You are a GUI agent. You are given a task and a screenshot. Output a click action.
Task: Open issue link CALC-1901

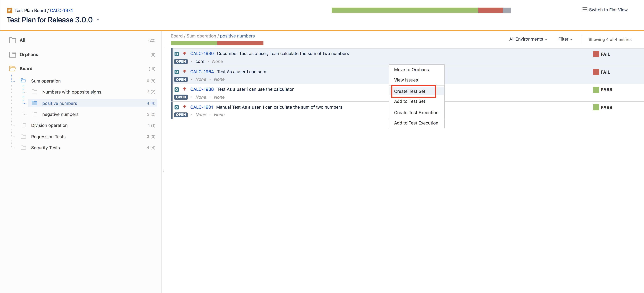(x=201, y=107)
